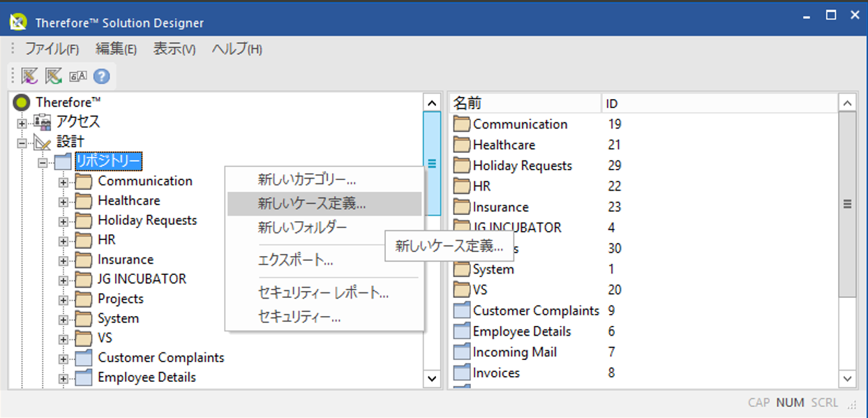Click the Insurance folder icon in the right list
This screenshot has height=418, width=868.
coord(462,207)
